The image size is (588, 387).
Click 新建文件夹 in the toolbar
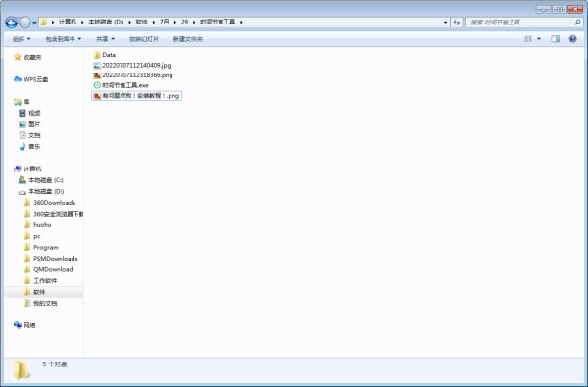(187, 39)
